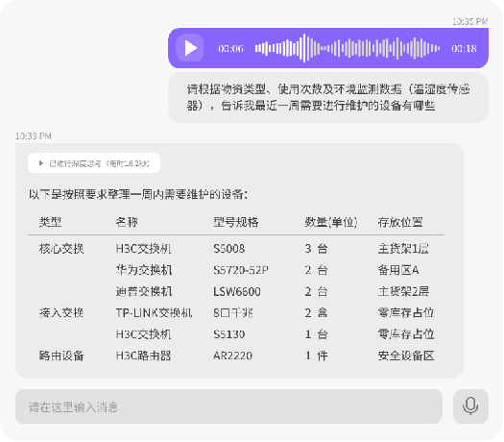The image size is (504, 442).
Task: Click the '1 件' quantity cell
Action: (316, 356)
